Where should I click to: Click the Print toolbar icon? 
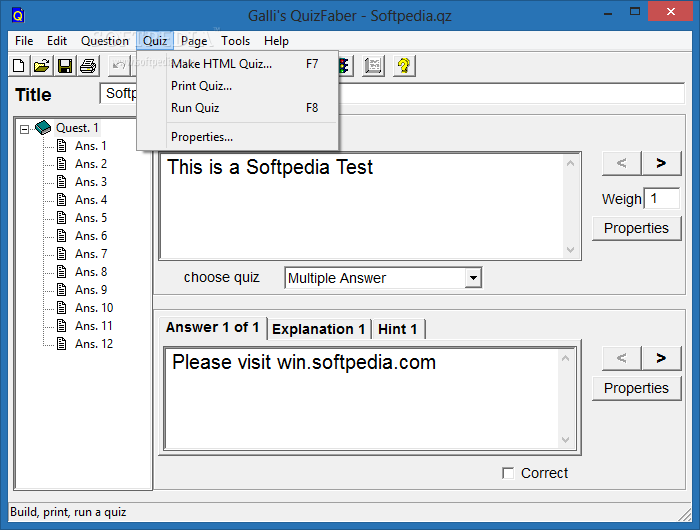(x=88, y=66)
